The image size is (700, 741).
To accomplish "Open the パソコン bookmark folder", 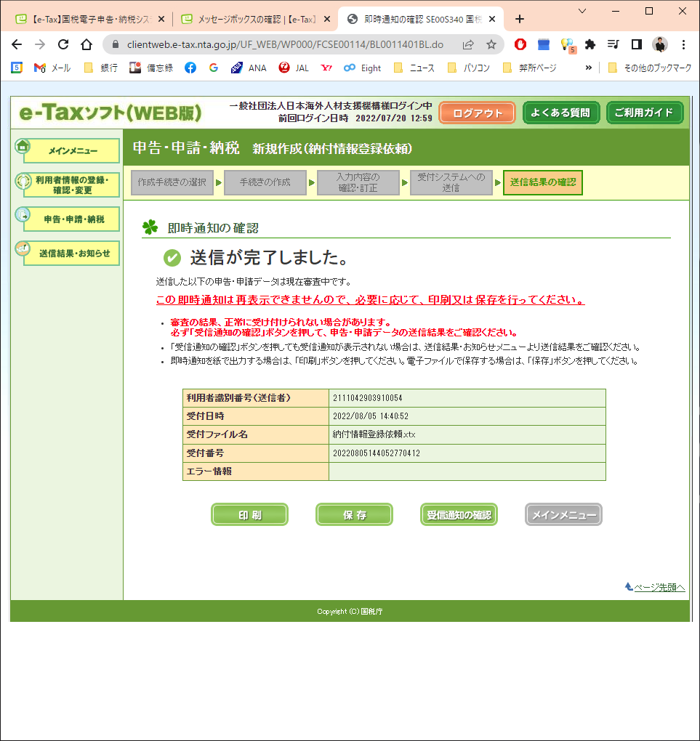I will [468, 68].
